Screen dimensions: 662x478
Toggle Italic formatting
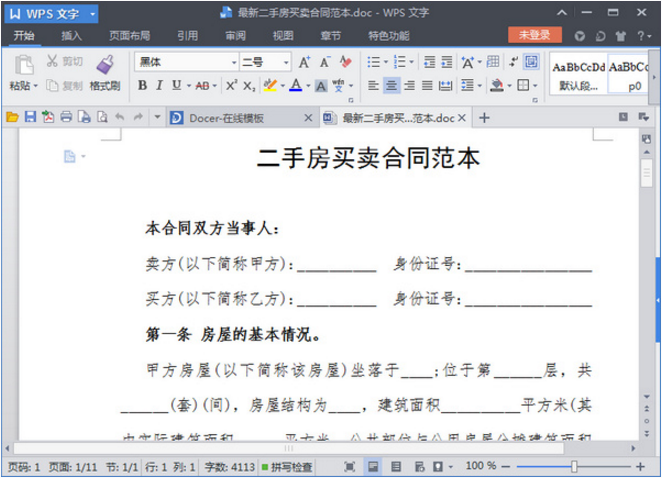[x=159, y=86]
